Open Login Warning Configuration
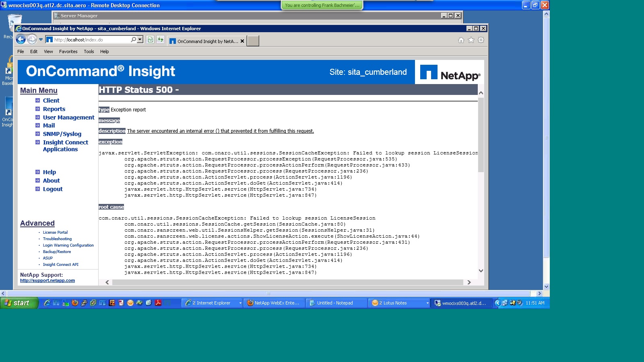 pos(68,245)
